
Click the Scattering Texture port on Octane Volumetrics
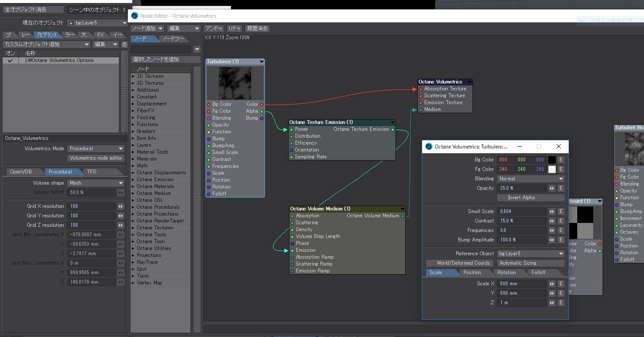421,96
